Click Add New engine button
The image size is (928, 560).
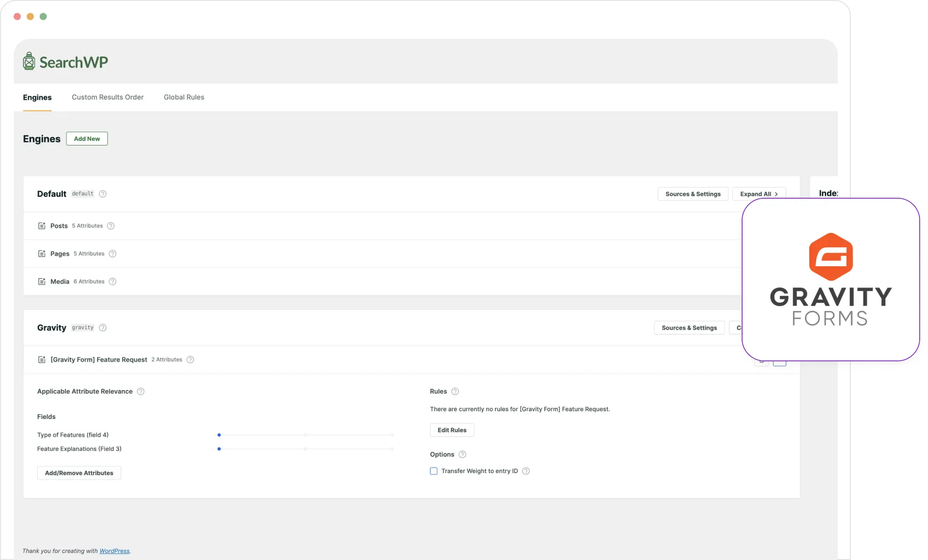86,138
